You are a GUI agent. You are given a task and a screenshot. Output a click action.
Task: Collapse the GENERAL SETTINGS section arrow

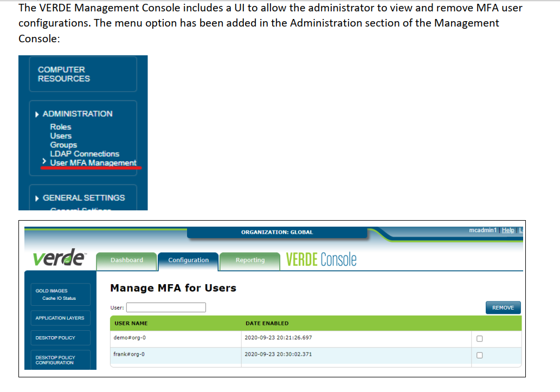pos(37,198)
